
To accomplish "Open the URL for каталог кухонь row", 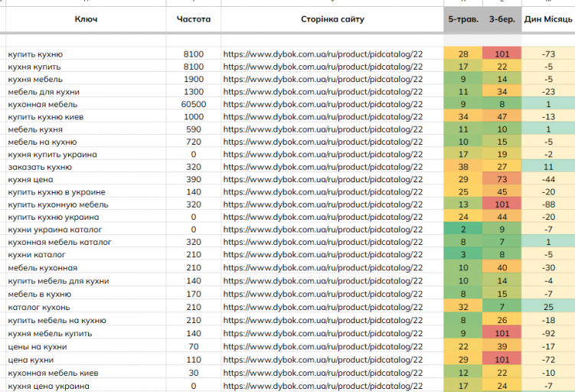I will (323, 307).
